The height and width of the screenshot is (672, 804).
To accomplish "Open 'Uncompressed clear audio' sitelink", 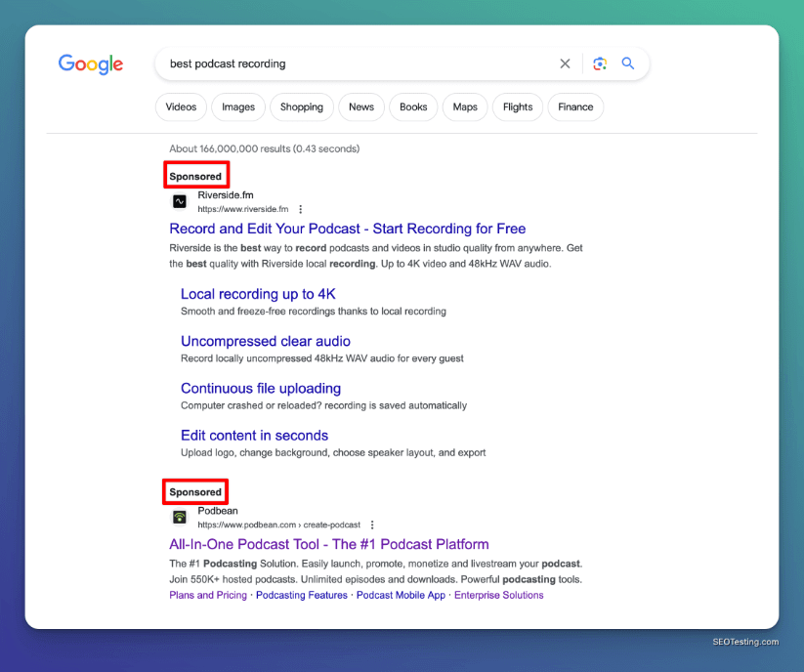I will (265, 341).
